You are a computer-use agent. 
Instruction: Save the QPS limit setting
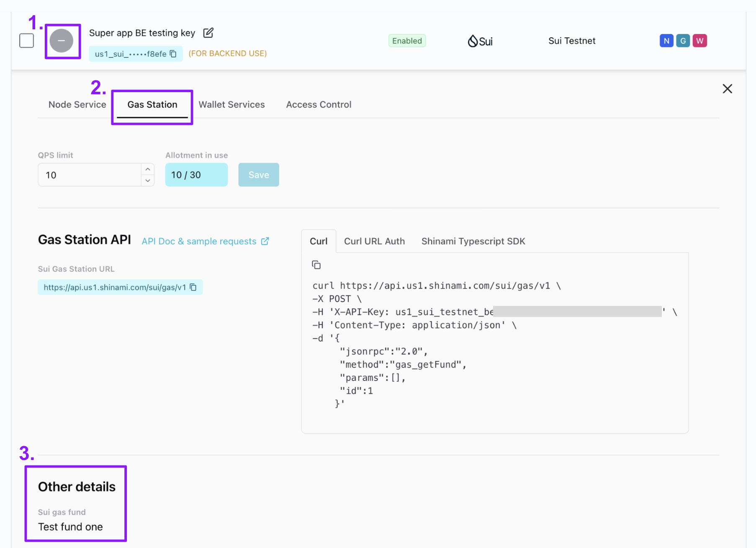coord(259,175)
